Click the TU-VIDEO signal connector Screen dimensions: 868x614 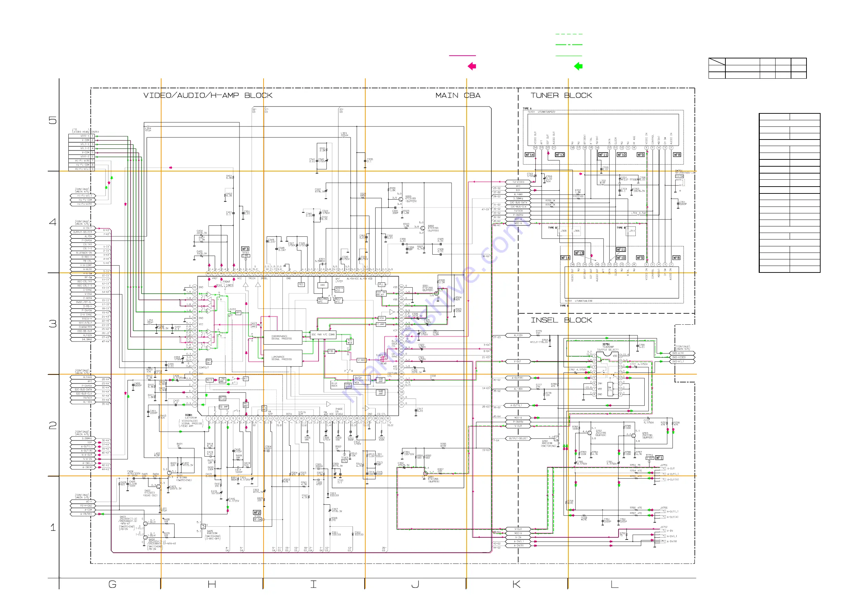tap(518, 182)
